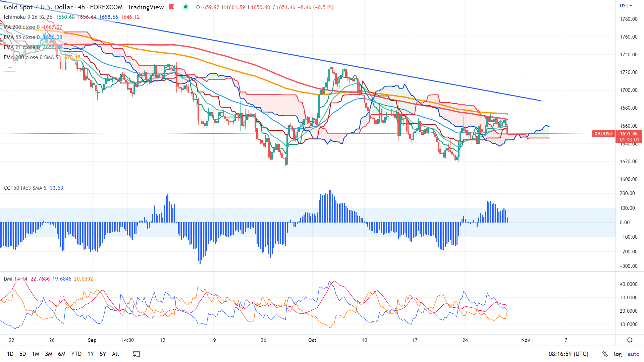Switch to YTD time range
The image size is (644, 362).
(76, 354)
